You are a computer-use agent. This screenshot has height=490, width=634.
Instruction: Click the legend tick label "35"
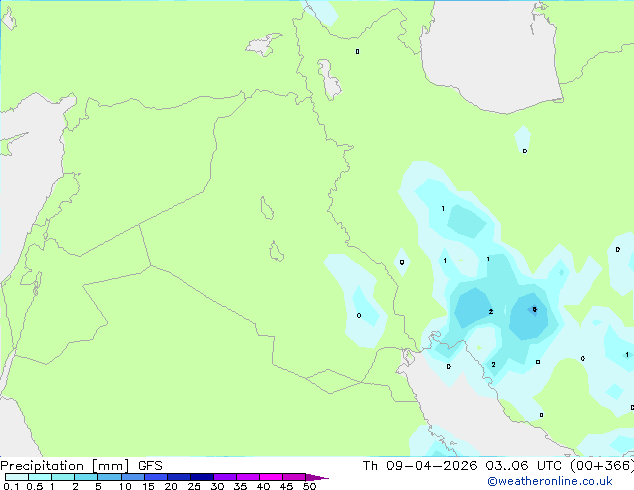240,486
